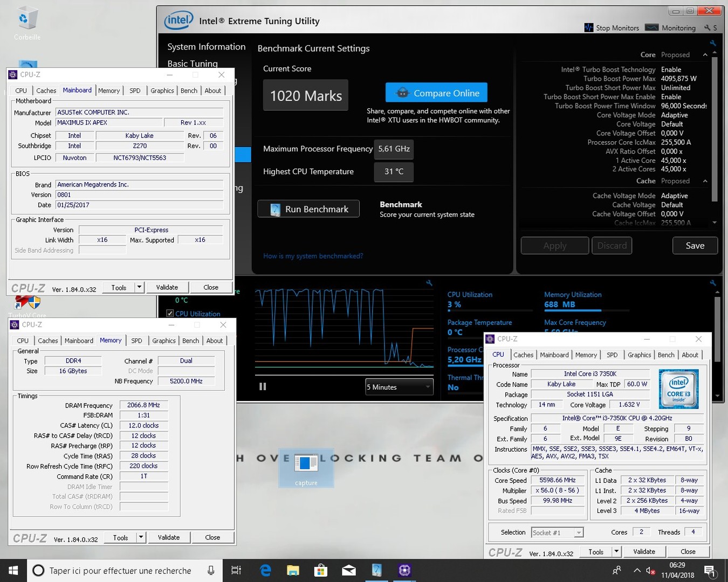
Task: Toggle the CPU Utilization checkbox in XTU
Action: [170, 313]
